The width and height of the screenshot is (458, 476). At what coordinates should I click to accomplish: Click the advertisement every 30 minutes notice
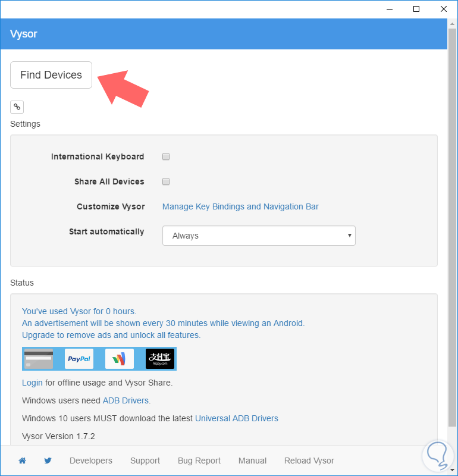coord(164,323)
